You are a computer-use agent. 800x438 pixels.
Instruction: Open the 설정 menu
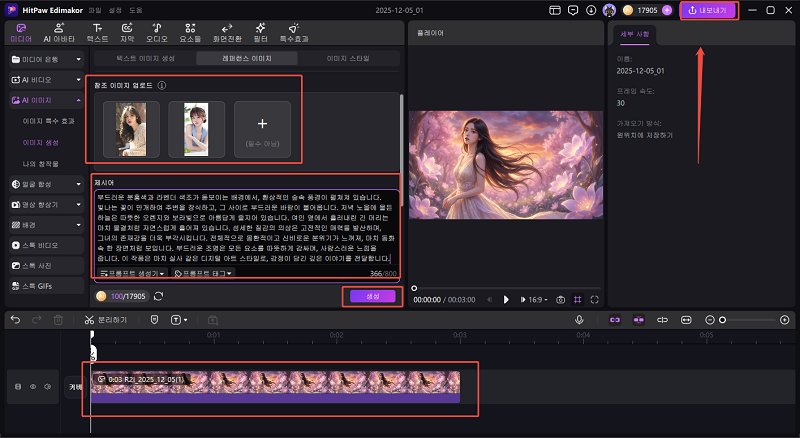click(115, 10)
